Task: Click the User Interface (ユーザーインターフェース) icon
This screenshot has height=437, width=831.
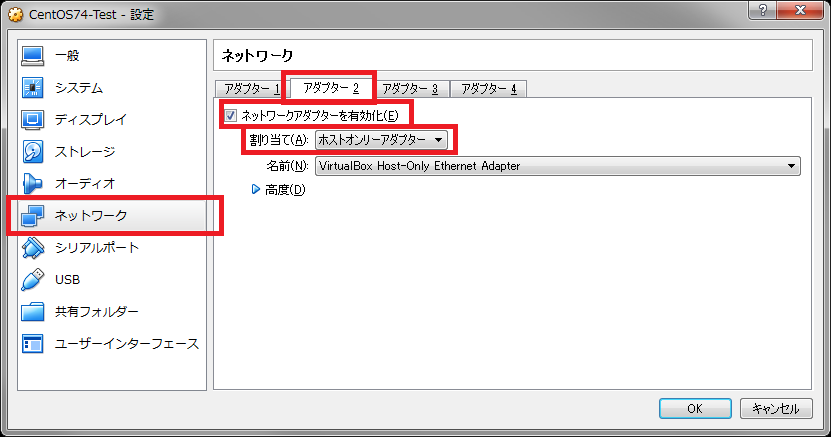Action: point(32,344)
